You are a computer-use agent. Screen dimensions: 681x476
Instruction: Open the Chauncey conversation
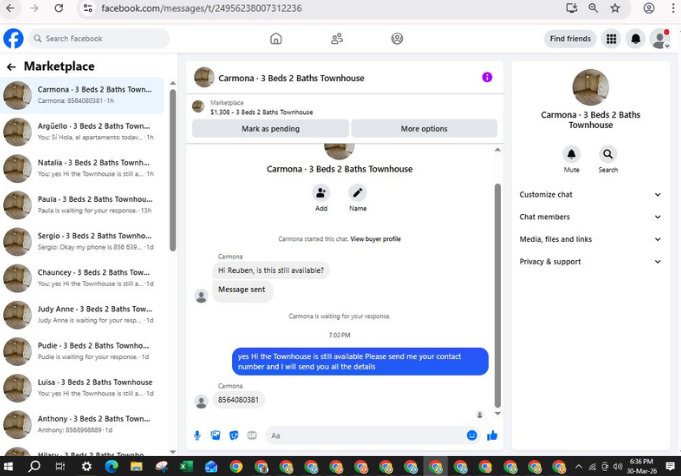(83, 278)
